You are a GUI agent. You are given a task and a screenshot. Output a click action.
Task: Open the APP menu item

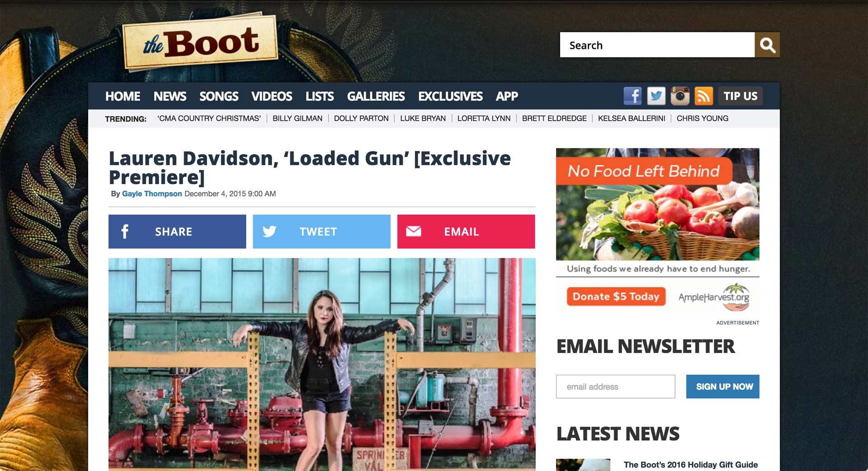click(x=507, y=96)
